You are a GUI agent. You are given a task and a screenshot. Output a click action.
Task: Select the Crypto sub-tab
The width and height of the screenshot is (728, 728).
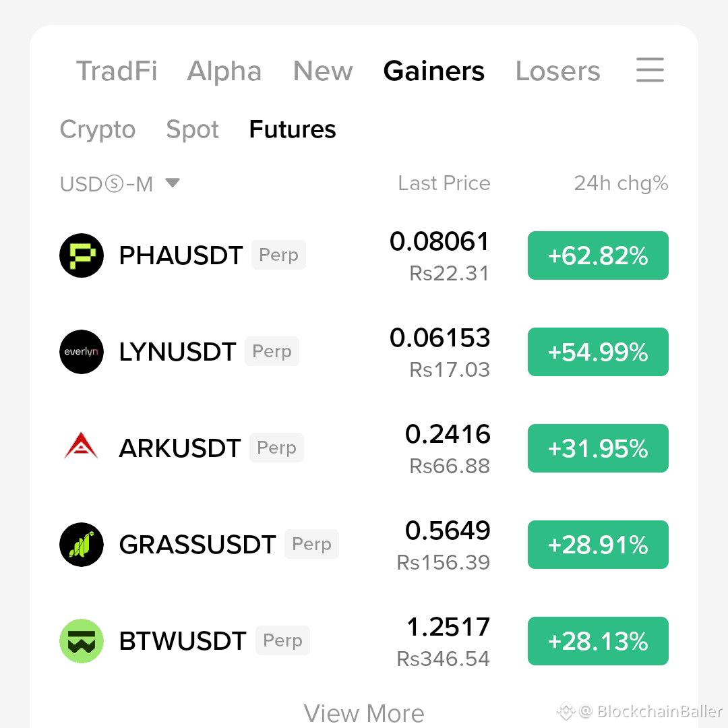(x=98, y=130)
